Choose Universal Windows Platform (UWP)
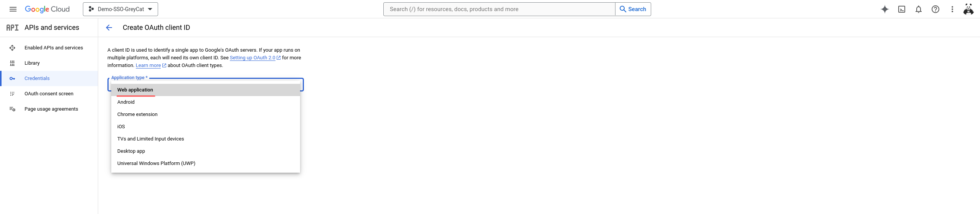Viewport: 980px width, 214px height. (206, 163)
